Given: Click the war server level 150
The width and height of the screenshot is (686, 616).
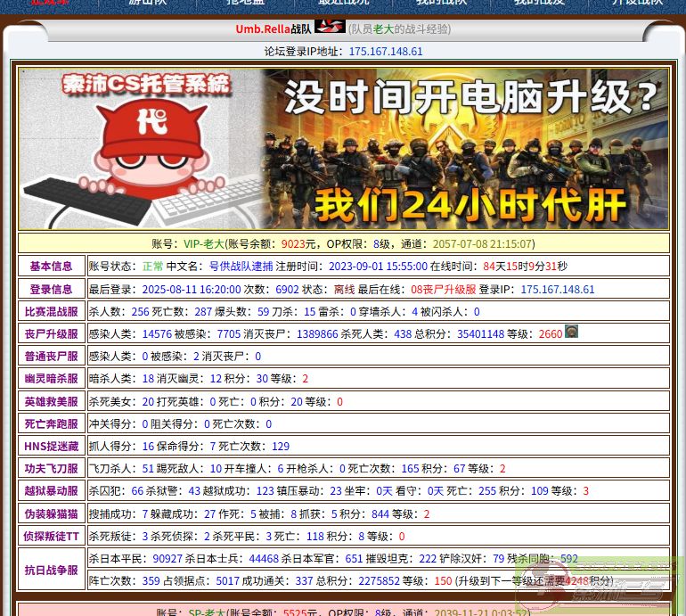Looking at the screenshot, I should click(443, 581).
